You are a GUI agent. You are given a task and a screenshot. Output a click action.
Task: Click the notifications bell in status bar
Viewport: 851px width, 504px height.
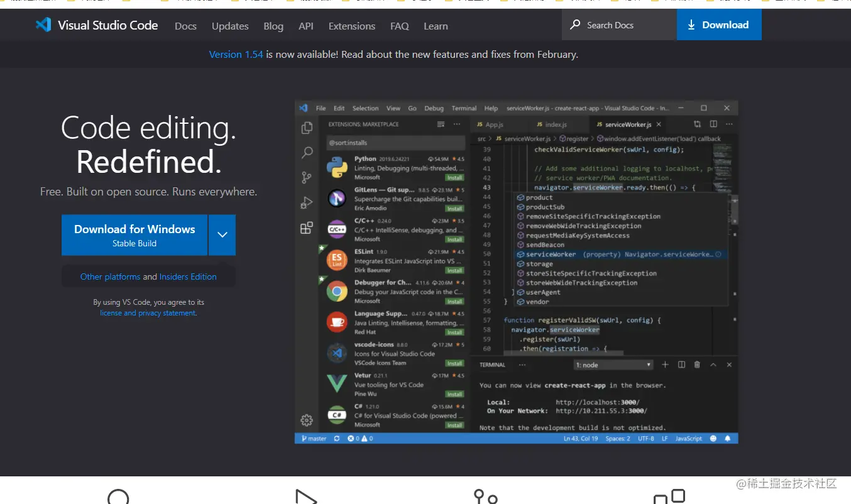[x=728, y=439]
